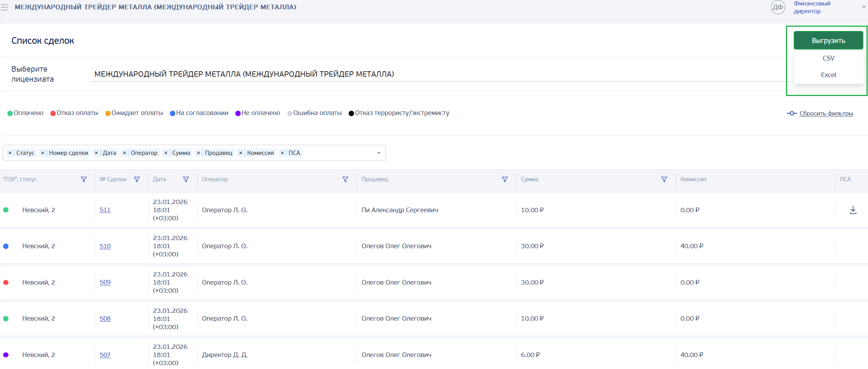This screenshot has height=369, width=868.
Task: Filter by Отказ оплаты status
Action: coord(74,113)
